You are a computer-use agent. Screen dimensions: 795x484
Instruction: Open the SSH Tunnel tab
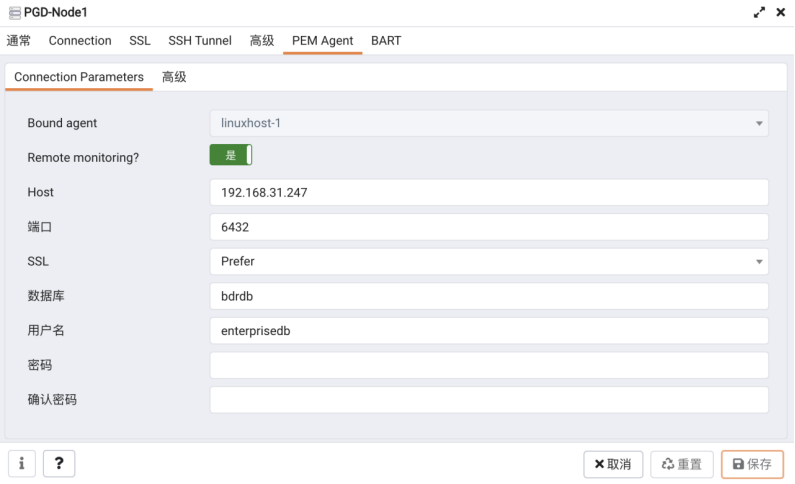(200, 41)
